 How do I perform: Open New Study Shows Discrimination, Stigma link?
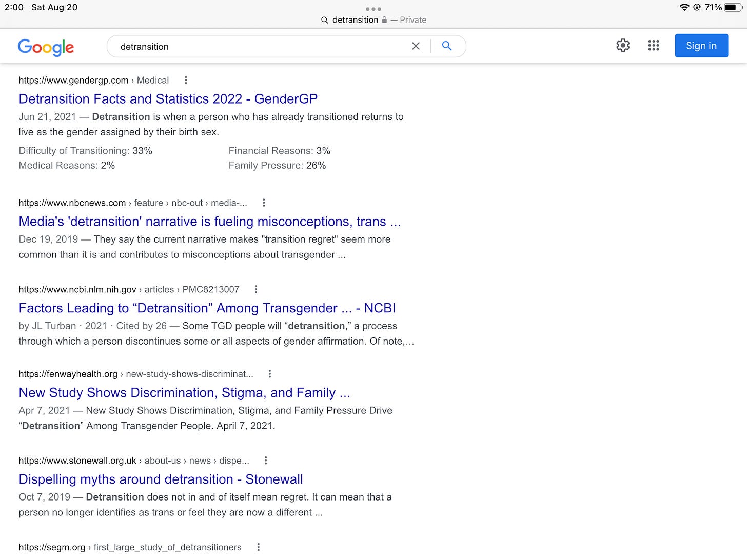click(x=185, y=392)
